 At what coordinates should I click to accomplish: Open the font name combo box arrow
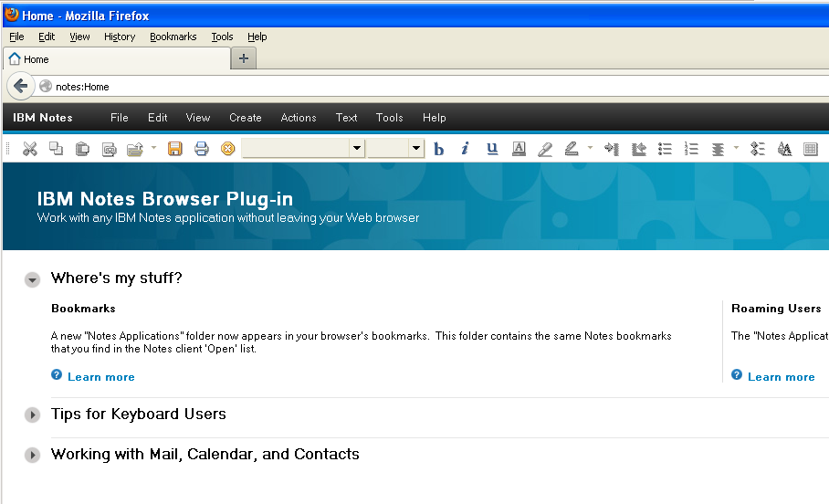pos(357,148)
